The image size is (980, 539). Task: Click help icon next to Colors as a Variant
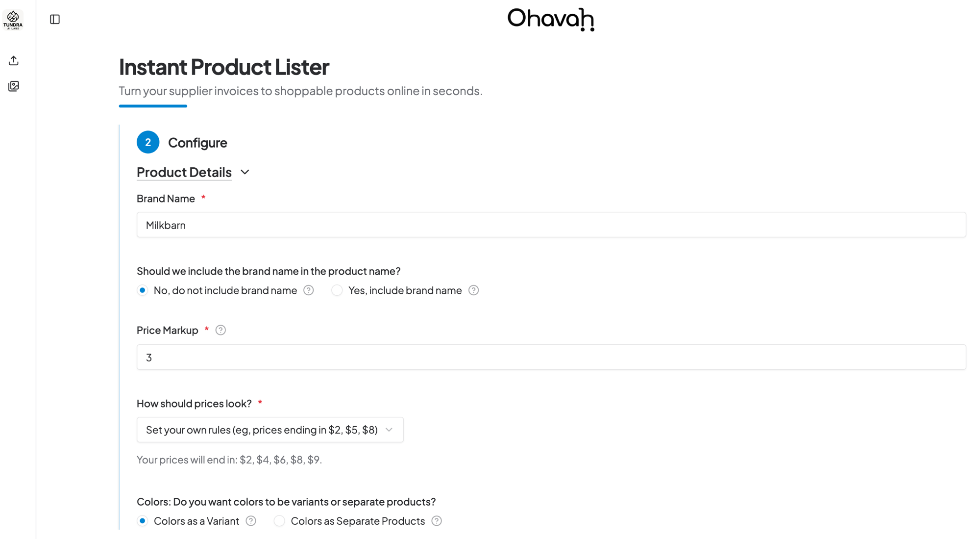(x=251, y=521)
